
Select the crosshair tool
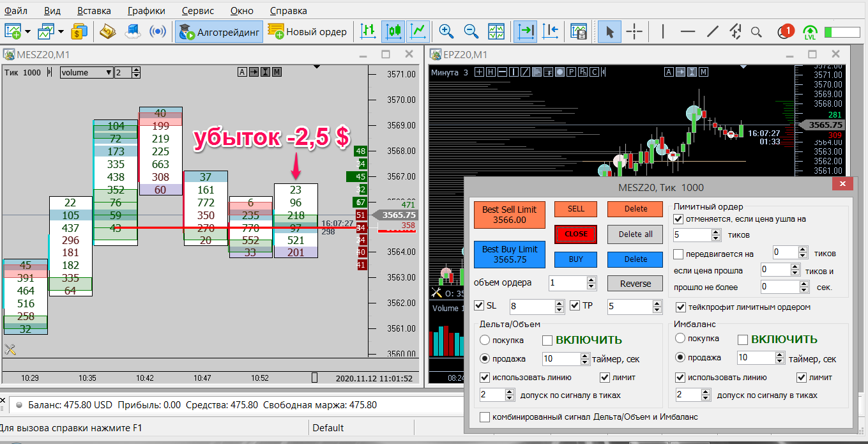[x=634, y=31]
